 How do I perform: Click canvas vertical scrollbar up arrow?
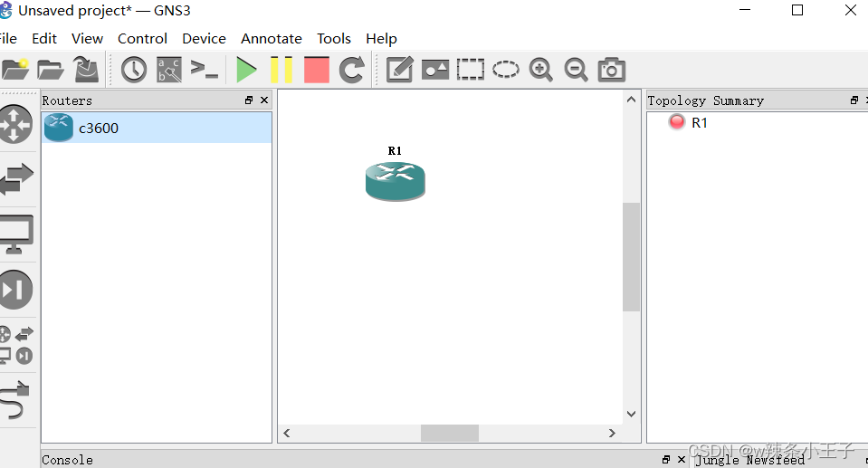point(631,100)
